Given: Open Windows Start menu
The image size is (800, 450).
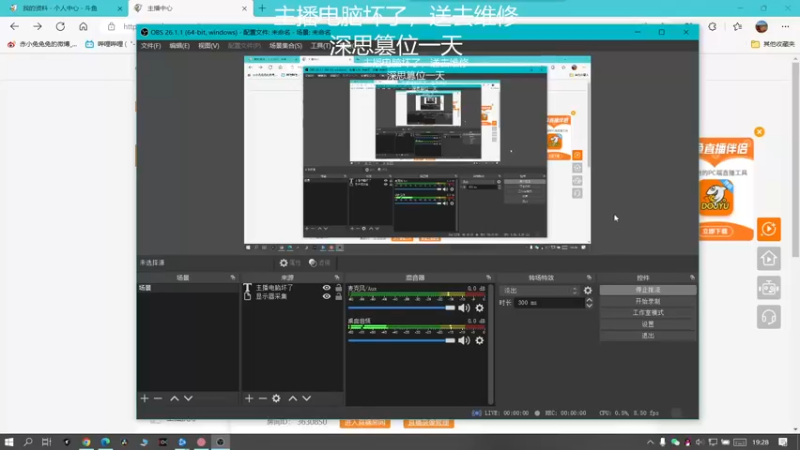Looking at the screenshot, I should (x=9, y=442).
